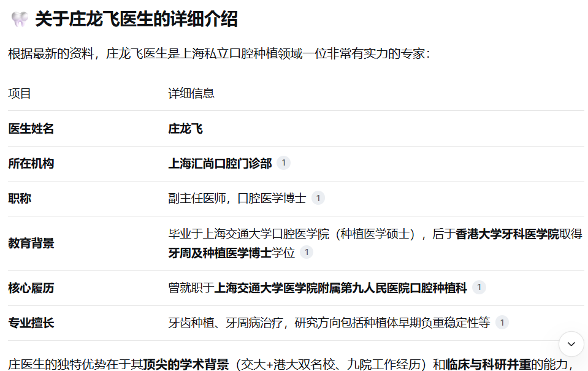Open citation badge after 早期负重稳定性等
Viewport: 588px width, 371px height.
[502, 323]
